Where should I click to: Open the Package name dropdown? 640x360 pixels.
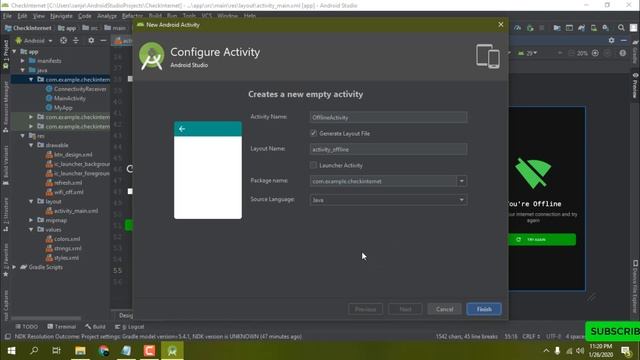pyautogui.click(x=462, y=181)
